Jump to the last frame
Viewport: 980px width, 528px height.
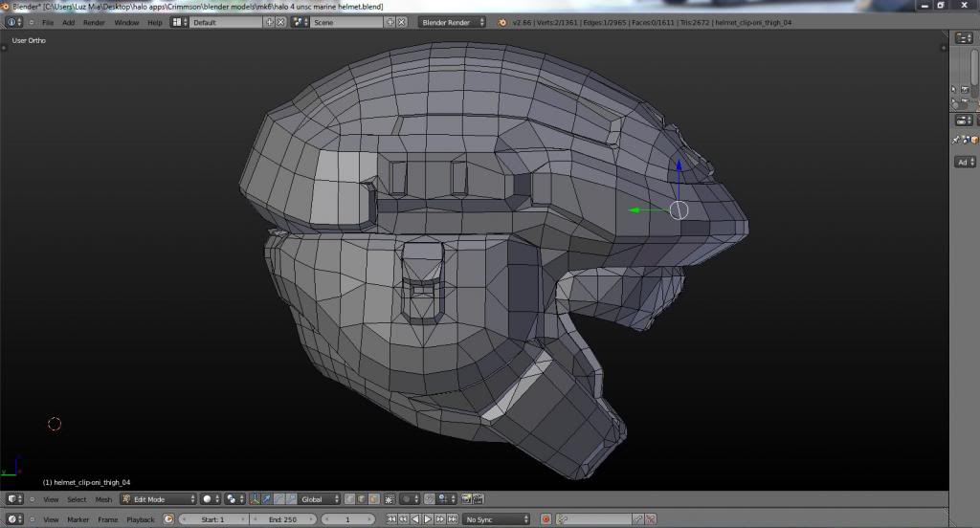pos(451,519)
